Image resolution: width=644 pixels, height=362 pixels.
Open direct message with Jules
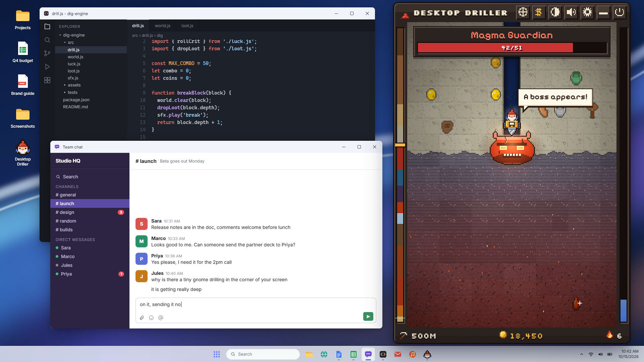(90, 265)
